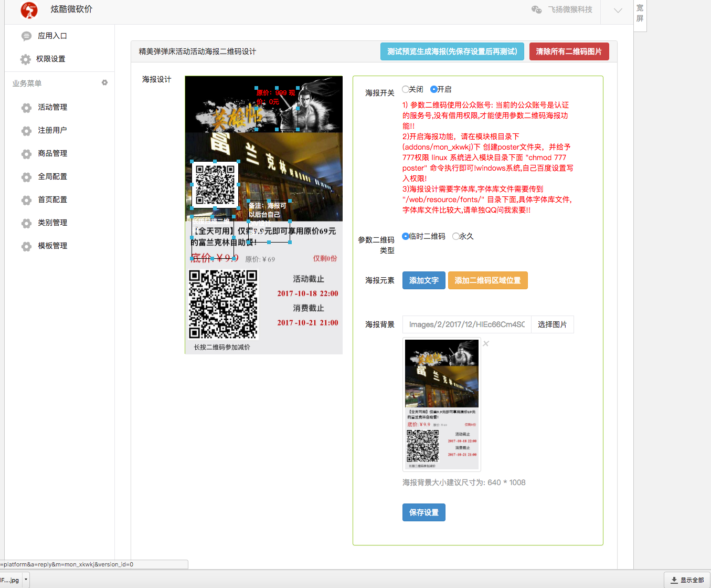Remove background image with the X icon
Viewport: 711px width, 588px height.
(486, 343)
